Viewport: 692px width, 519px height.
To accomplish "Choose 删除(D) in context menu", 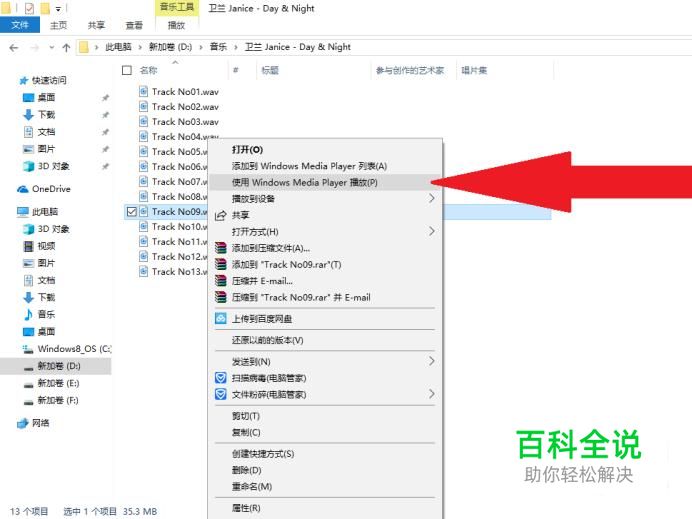I will (x=325, y=470).
